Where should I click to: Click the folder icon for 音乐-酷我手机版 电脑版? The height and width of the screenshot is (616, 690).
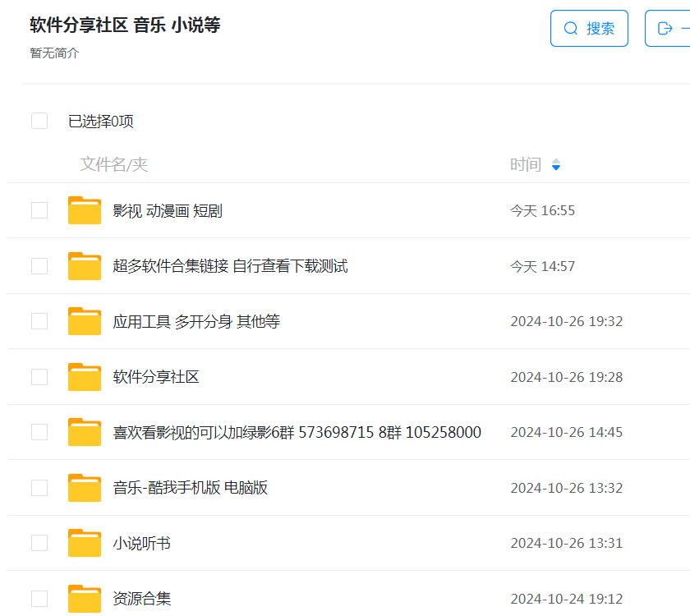tap(85, 487)
